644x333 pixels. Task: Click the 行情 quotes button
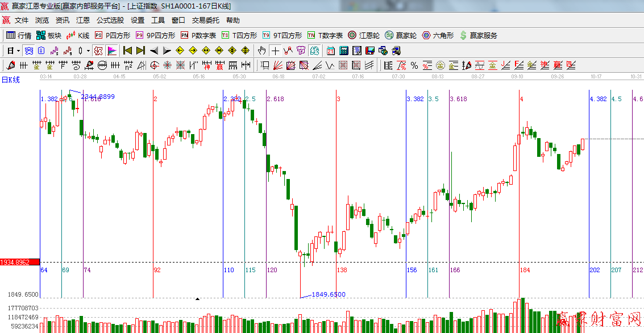[x=19, y=35]
